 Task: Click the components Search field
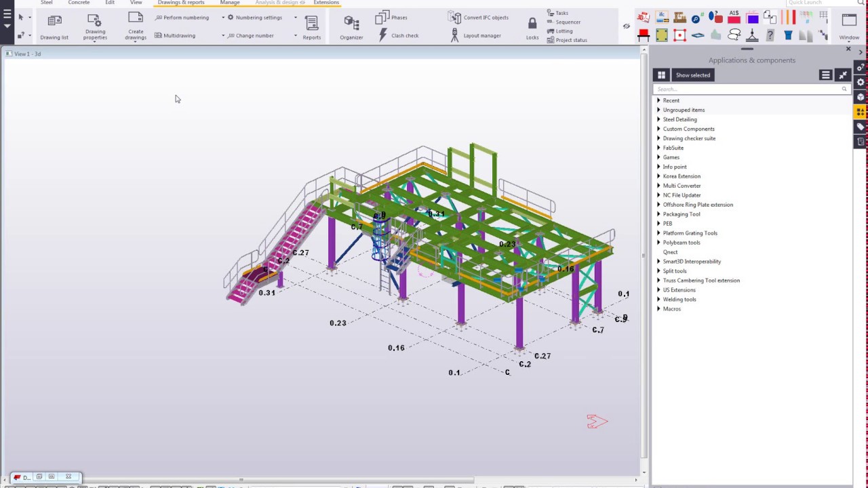(x=746, y=89)
